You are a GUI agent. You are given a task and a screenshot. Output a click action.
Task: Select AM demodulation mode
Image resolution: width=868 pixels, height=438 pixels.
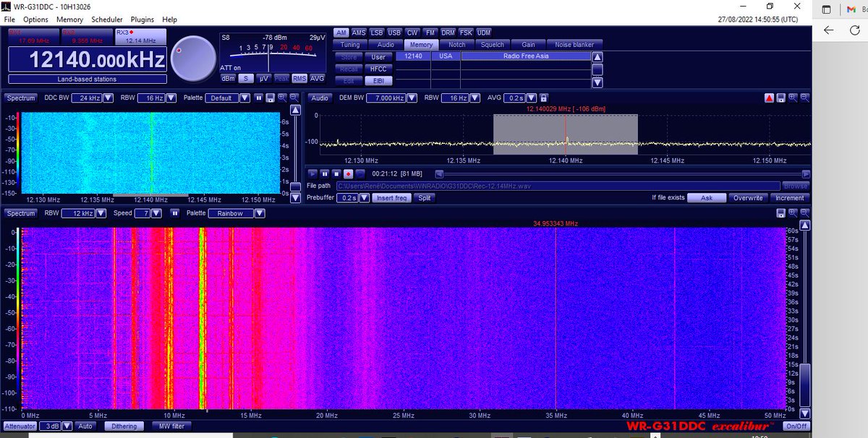coord(341,33)
